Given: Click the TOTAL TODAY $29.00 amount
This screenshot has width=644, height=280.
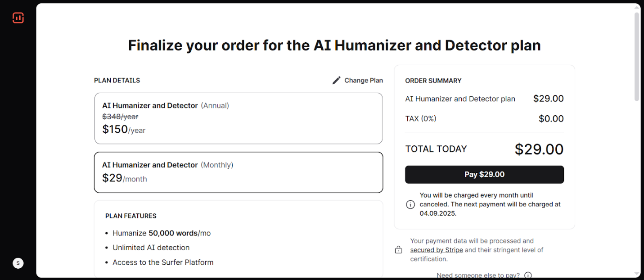Looking at the screenshot, I should 539,149.
